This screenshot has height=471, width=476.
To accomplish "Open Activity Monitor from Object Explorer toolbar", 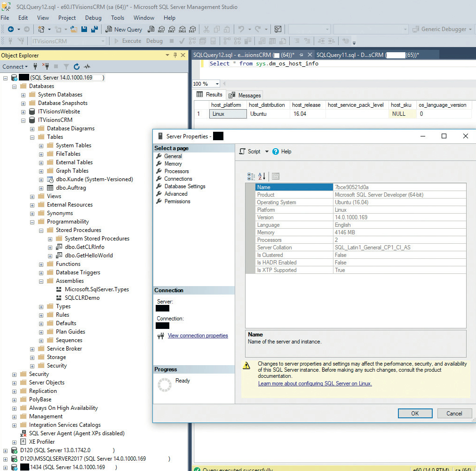I will coord(87,67).
